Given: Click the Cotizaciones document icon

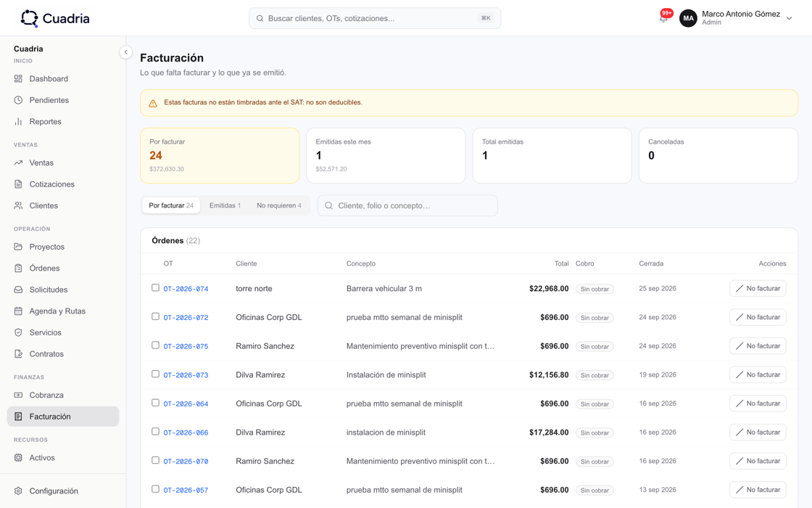Looking at the screenshot, I should [18, 184].
